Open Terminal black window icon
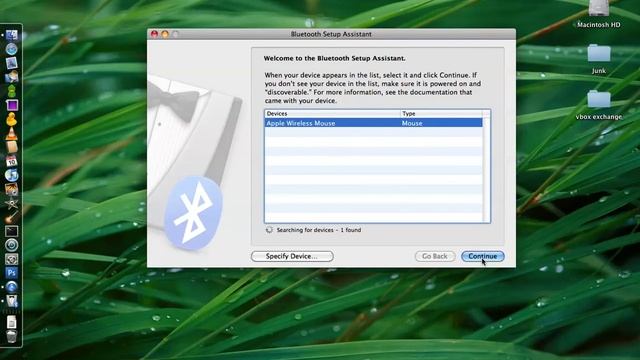The width and height of the screenshot is (640, 360). coord(11,231)
